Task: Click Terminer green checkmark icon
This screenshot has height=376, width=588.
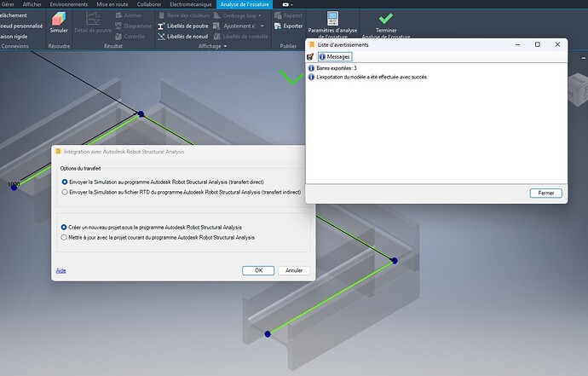Action: click(x=386, y=18)
